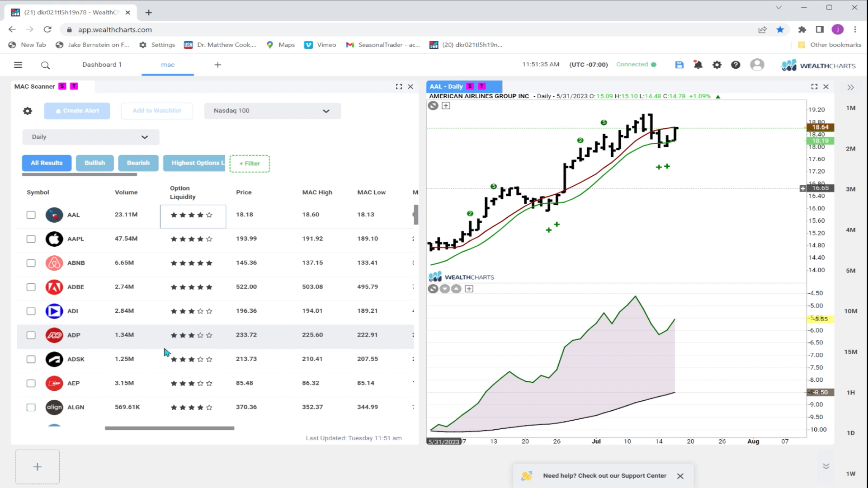Click the browser address bar URL
This screenshot has width=868, height=488.
point(115,30)
